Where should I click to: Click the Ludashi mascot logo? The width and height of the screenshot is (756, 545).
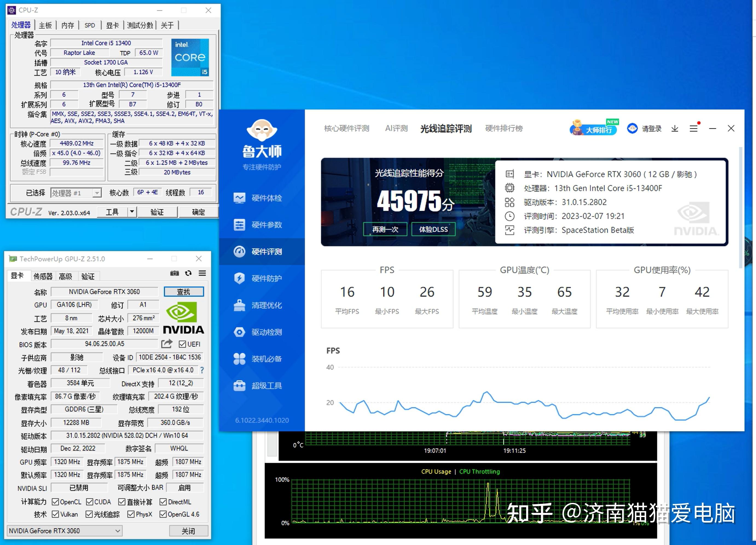coord(262,130)
